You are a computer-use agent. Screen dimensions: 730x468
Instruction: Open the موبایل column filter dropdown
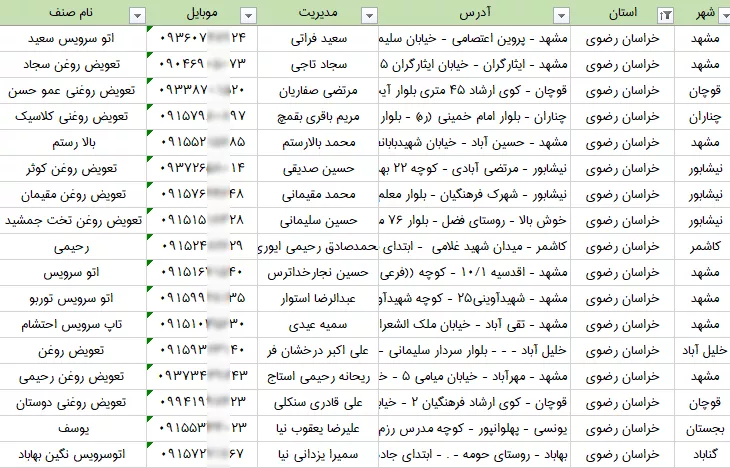[x=248, y=16]
